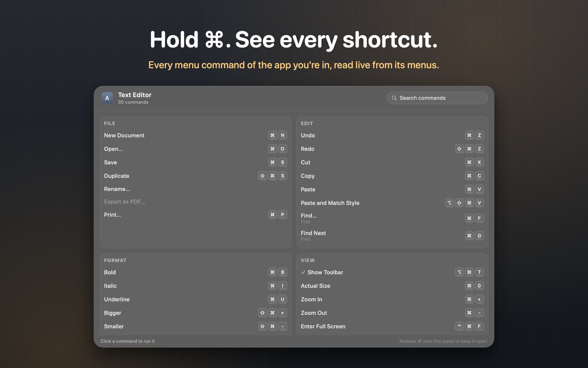Screen dimensions: 588x368
Task: Click the P keycap beside Print...
Action: point(283,215)
